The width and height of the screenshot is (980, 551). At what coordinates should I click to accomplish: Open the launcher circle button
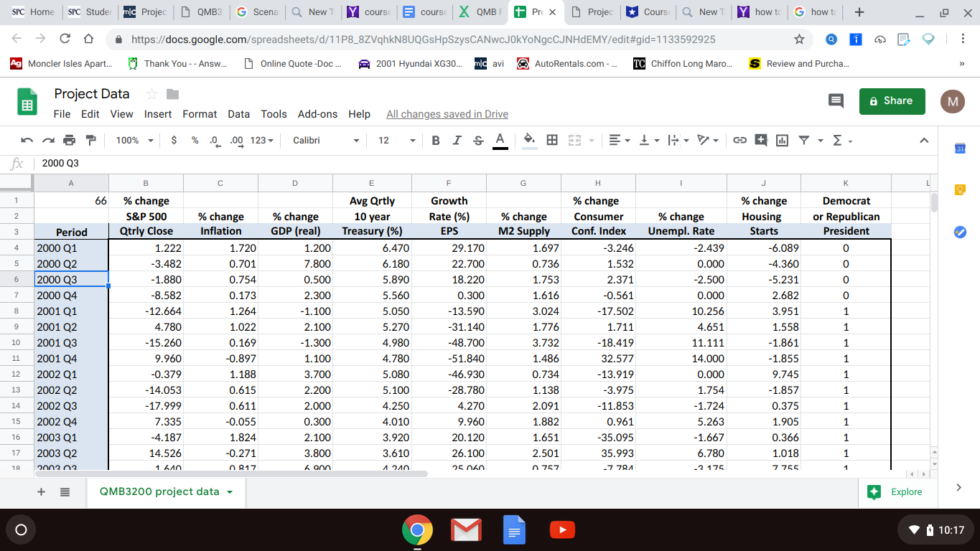tap(21, 530)
